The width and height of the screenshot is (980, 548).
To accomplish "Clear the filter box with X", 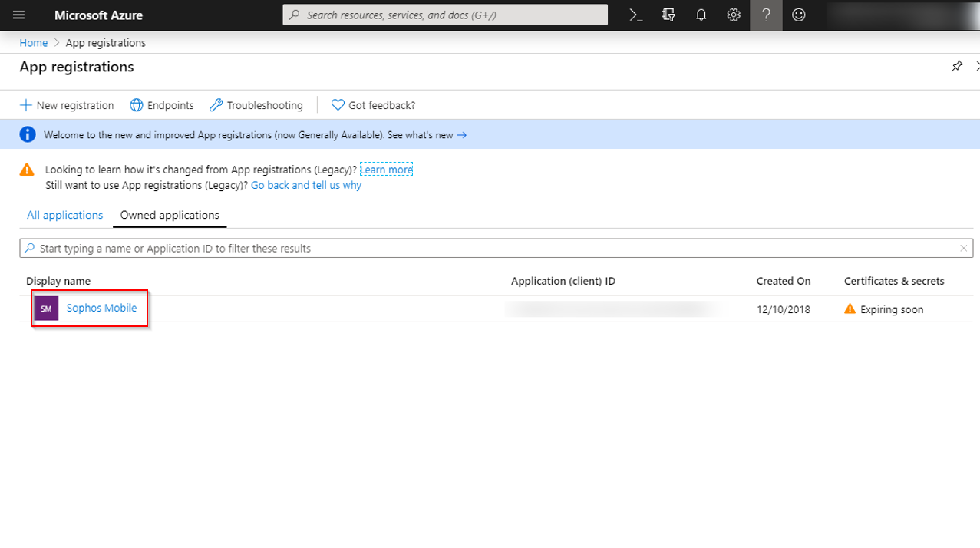I will [963, 249].
